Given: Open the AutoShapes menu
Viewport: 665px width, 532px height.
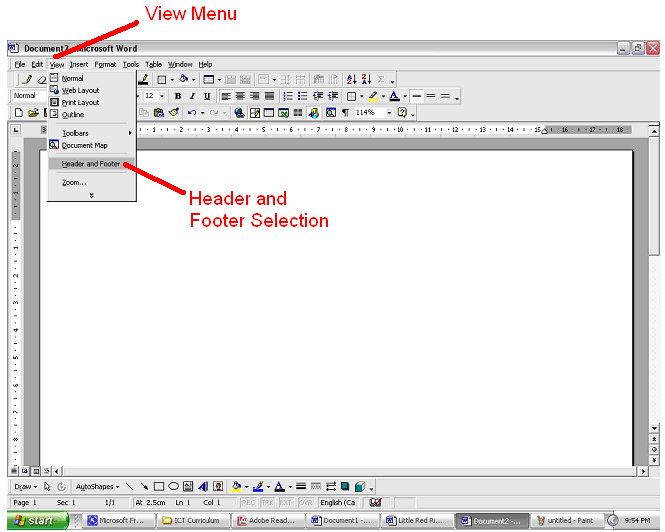Looking at the screenshot, I should point(98,487).
